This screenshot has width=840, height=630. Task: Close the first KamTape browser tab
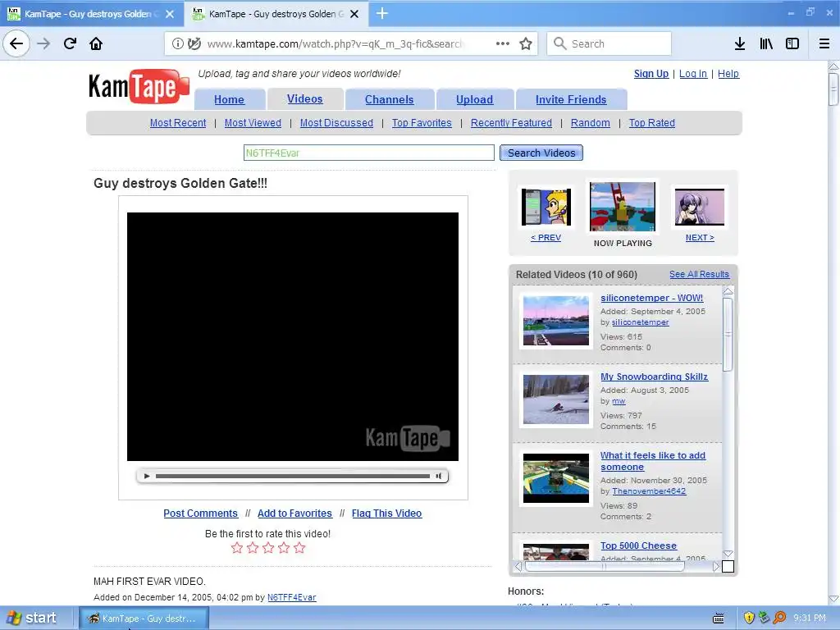pyautogui.click(x=170, y=14)
